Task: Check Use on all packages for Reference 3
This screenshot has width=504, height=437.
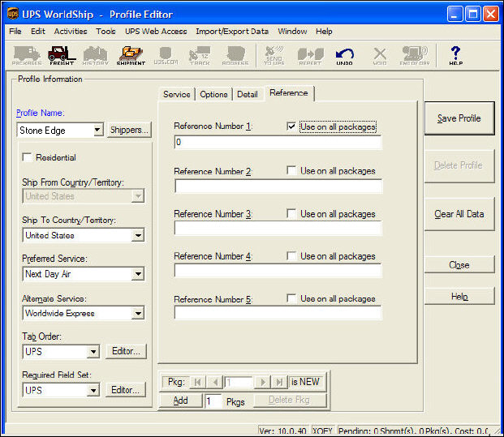Action: [x=291, y=213]
